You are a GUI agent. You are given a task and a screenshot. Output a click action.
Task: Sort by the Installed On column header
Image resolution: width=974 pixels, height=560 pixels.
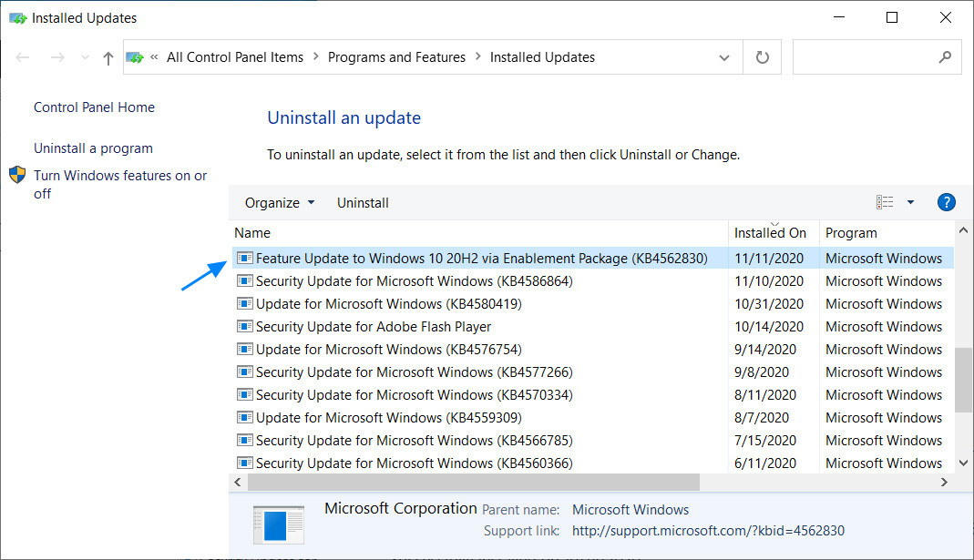click(774, 233)
